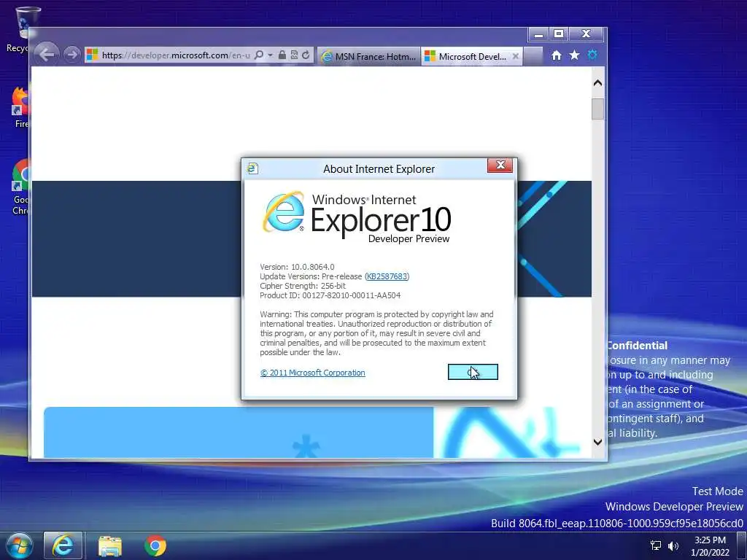Open the Windows Start orb
747x560 pixels.
(x=18, y=545)
